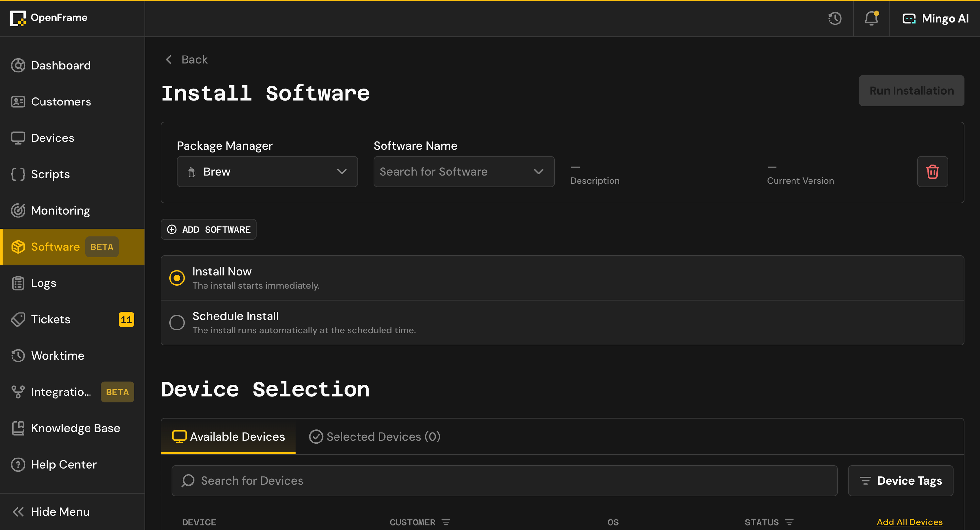980x530 pixels.
Task: Click the BETA badge beside Integrations
Action: pos(117,392)
